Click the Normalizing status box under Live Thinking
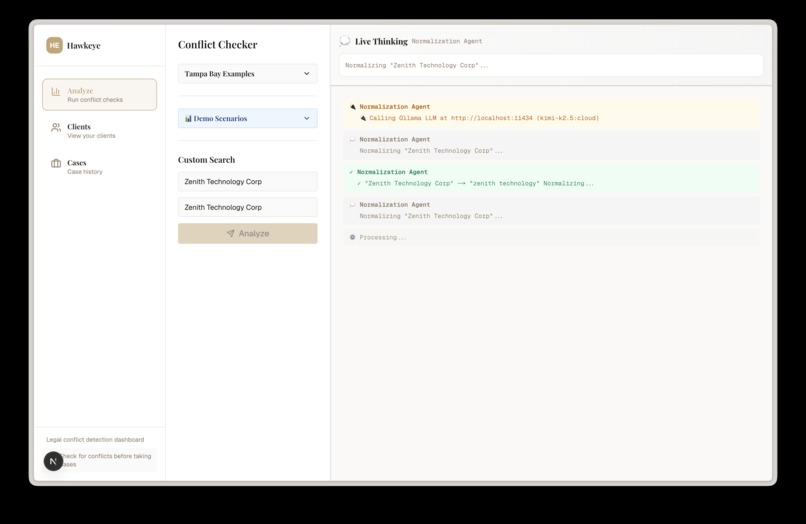 (551, 65)
